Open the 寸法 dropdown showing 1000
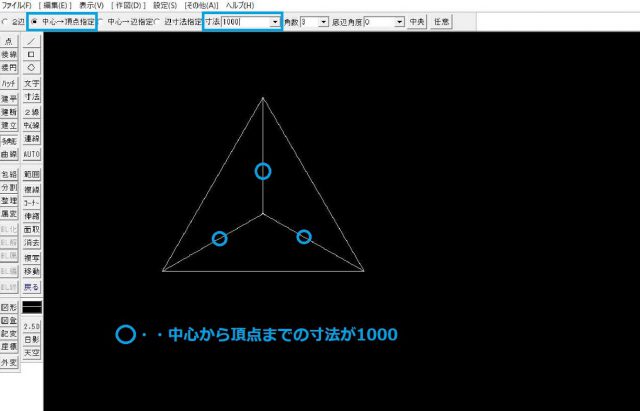This screenshot has height=411, width=640. (x=275, y=21)
